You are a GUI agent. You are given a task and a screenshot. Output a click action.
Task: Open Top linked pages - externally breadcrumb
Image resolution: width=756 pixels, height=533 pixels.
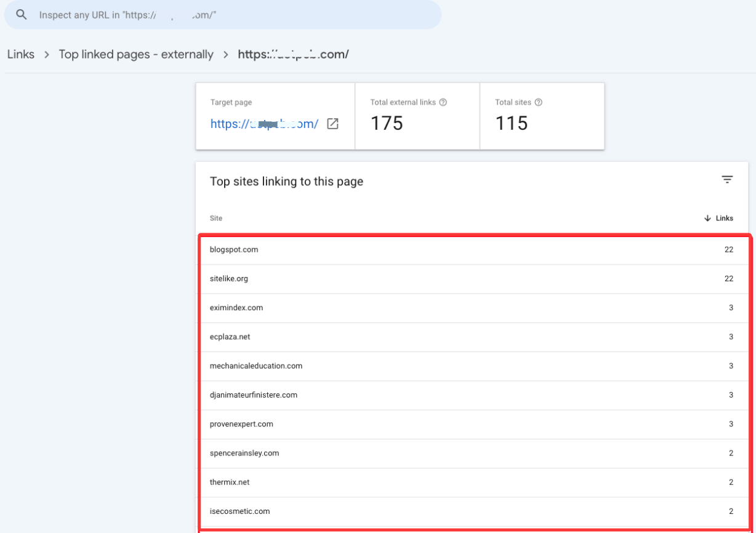pos(136,54)
